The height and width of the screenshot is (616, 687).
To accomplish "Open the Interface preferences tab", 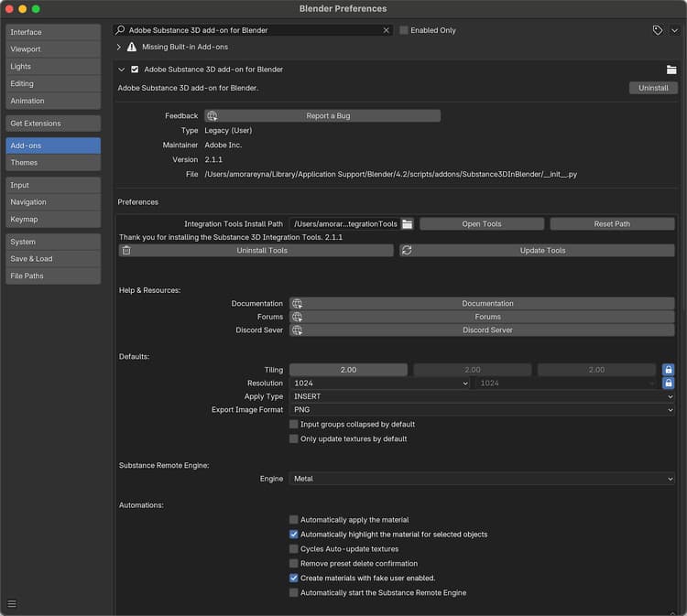I will [53, 32].
